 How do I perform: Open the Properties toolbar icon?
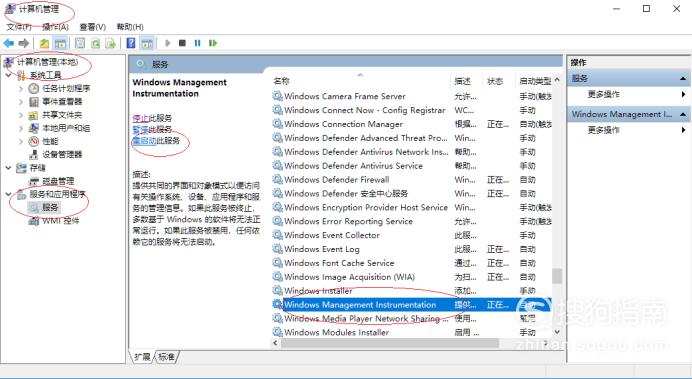pos(80,43)
